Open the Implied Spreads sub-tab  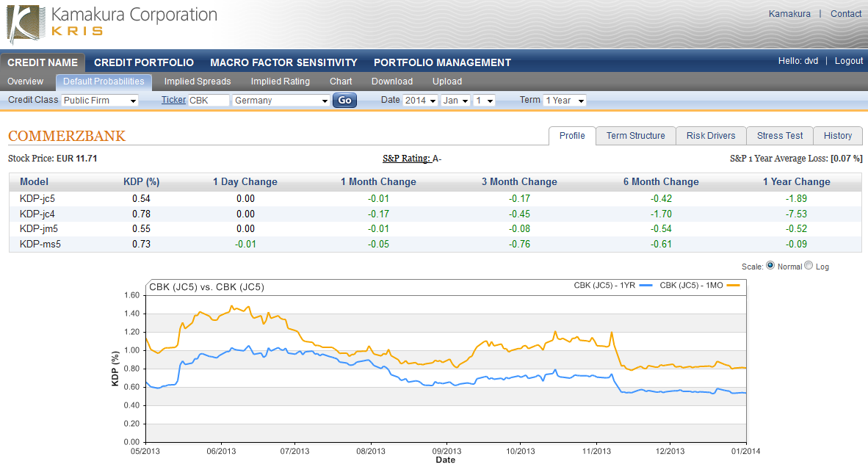(x=198, y=82)
